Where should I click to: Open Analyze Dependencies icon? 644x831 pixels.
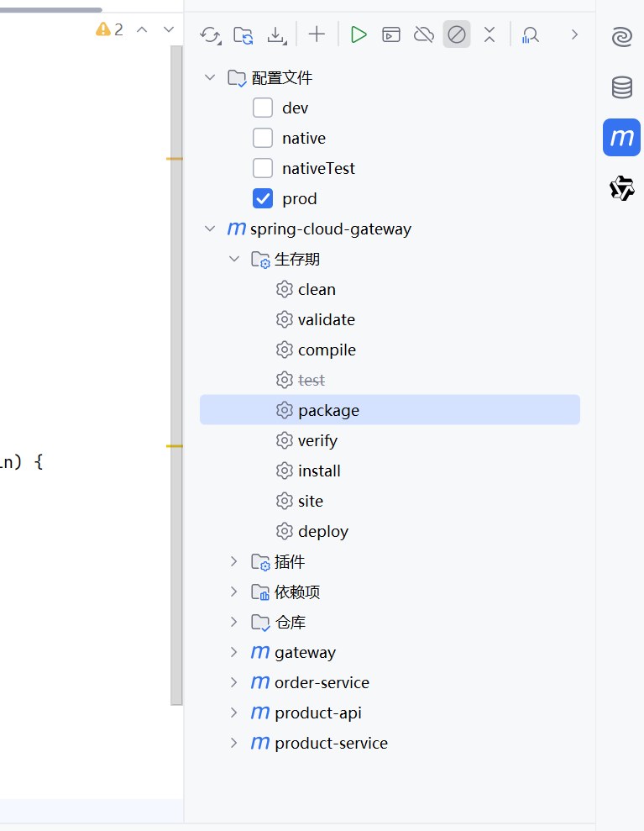tap(530, 35)
